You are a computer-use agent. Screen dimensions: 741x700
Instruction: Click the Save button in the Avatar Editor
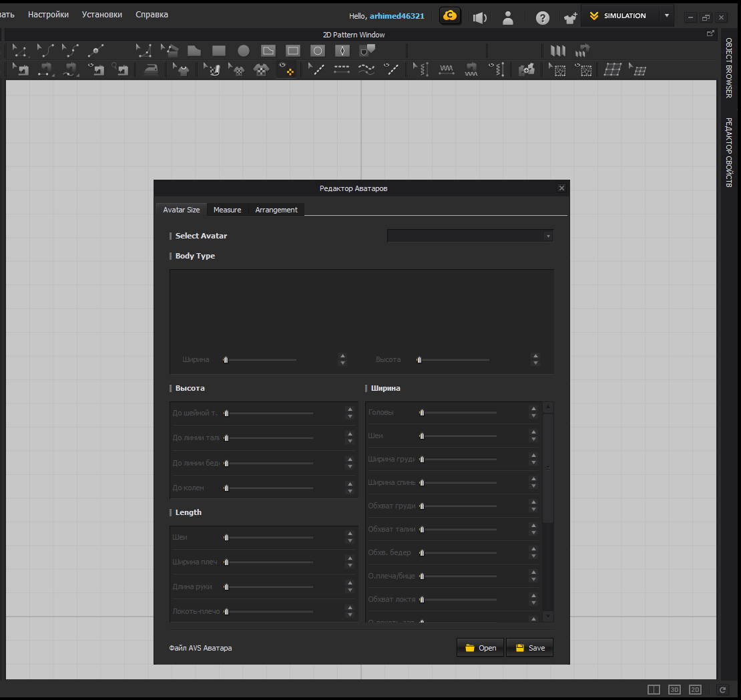pyautogui.click(x=529, y=648)
